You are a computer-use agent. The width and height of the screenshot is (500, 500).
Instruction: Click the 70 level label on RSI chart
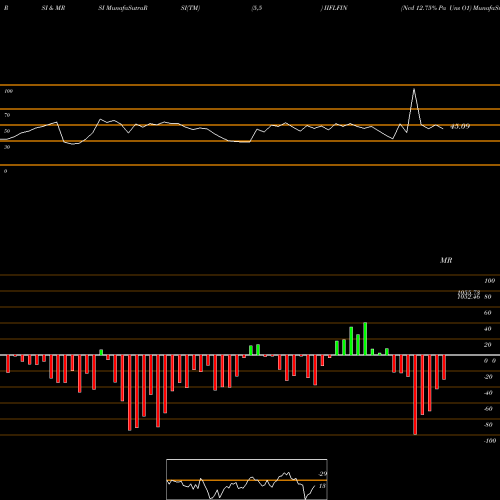7,115
